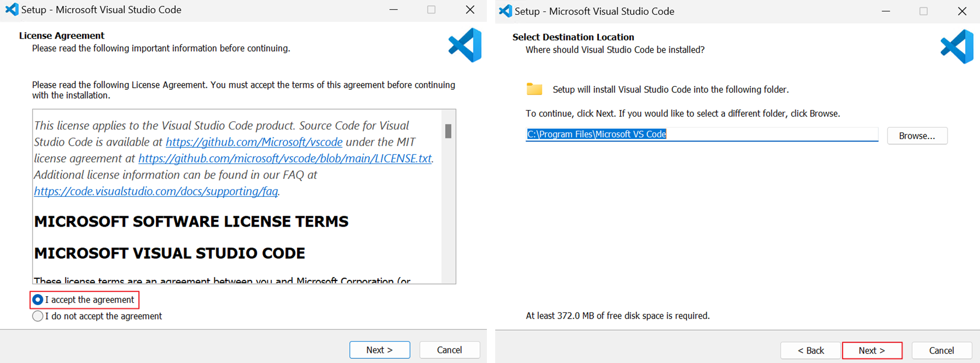The image size is (980, 363).
Task: Go Back from Select Destination Location
Action: (x=811, y=350)
